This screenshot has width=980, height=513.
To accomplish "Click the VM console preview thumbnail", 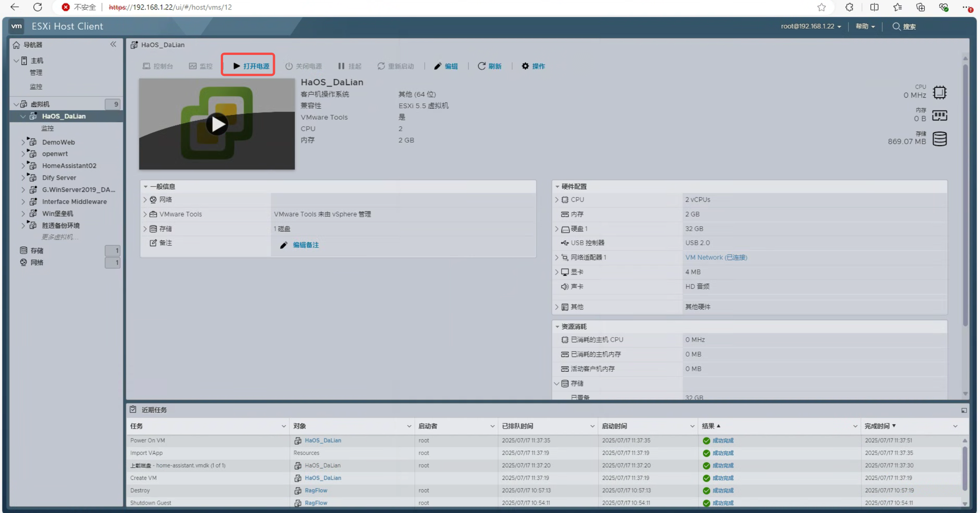I will 217,124.
